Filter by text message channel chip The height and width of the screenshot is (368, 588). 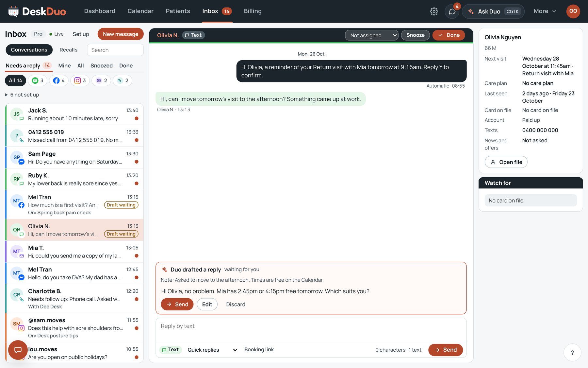[x=38, y=80]
